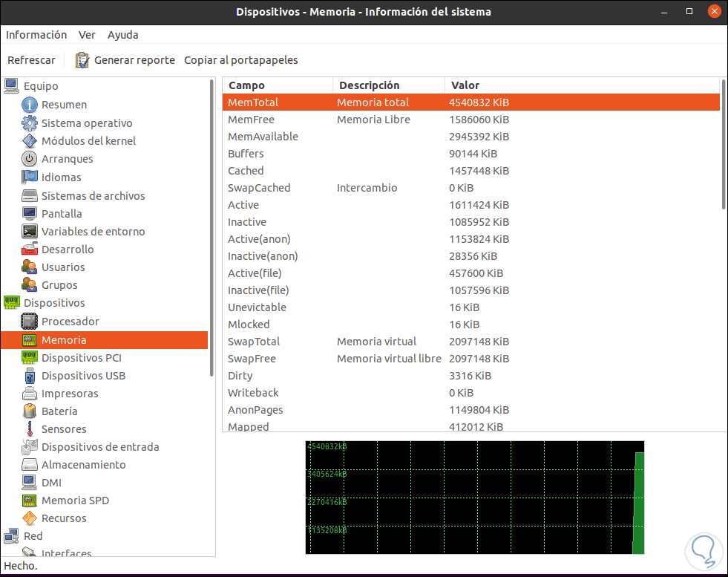Image resolution: width=728 pixels, height=577 pixels.
Task: Click the Desarrollo icon
Action: pos(30,249)
